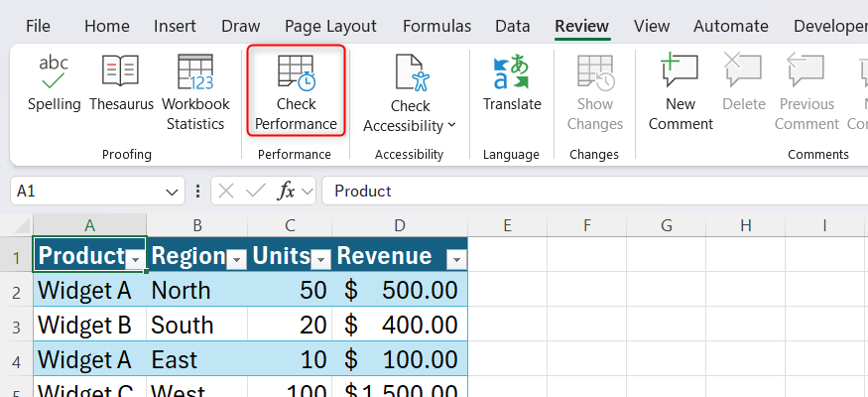Select row 4 header
Image resolution: width=868 pixels, height=397 pixels.
[16, 361]
